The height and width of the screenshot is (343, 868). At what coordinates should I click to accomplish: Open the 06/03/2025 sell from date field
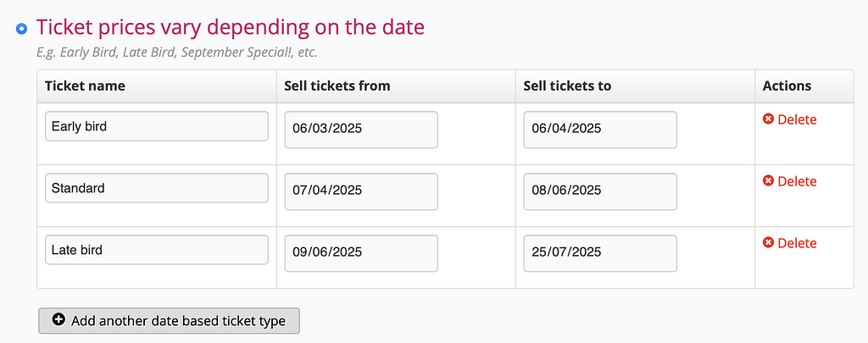(361, 130)
